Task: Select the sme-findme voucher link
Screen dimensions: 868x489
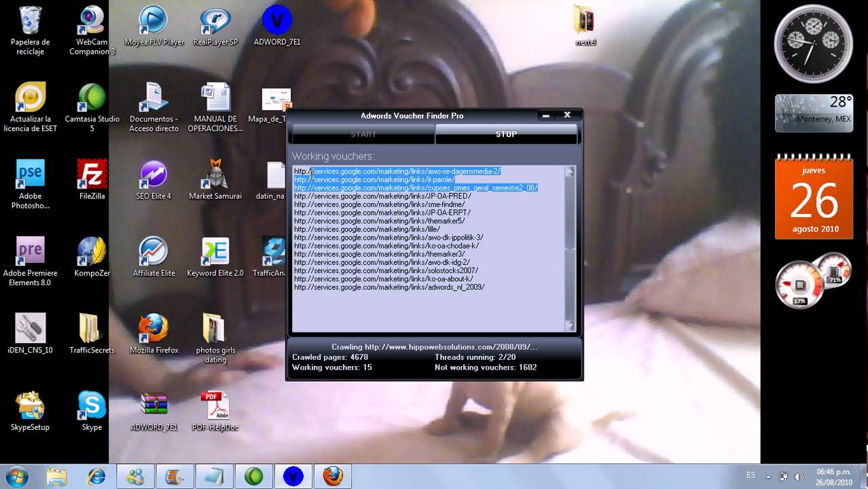Action: tap(380, 204)
